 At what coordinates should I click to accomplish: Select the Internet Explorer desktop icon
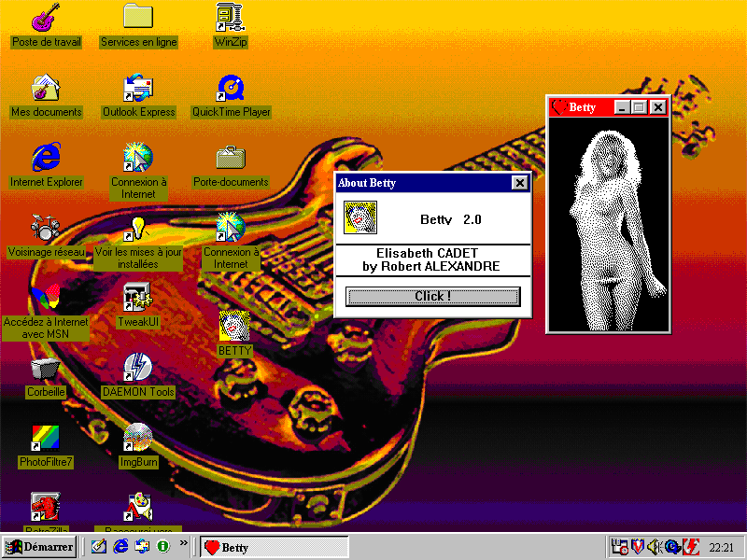(46, 157)
